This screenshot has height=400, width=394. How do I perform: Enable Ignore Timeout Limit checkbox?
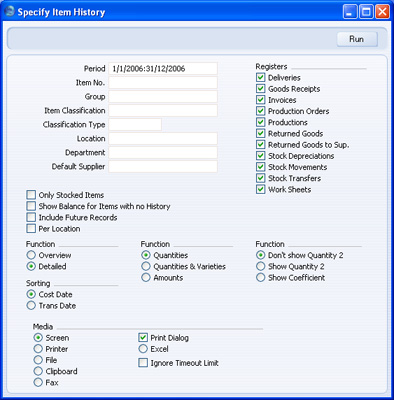pyautogui.click(x=143, y=363)
